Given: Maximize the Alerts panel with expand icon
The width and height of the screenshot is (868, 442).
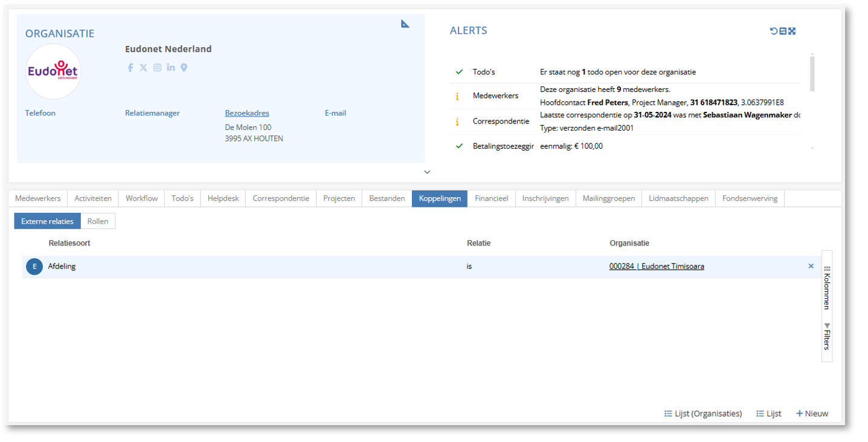Looking at the screenshot, I should 792,31.
